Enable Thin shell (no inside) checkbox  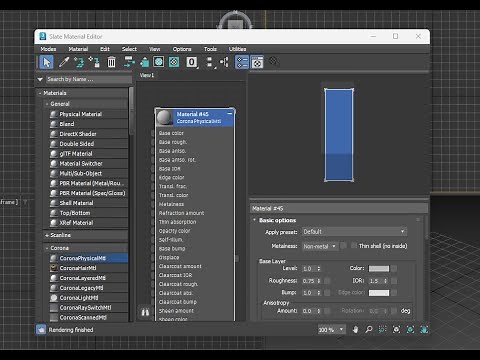[354, 246]
